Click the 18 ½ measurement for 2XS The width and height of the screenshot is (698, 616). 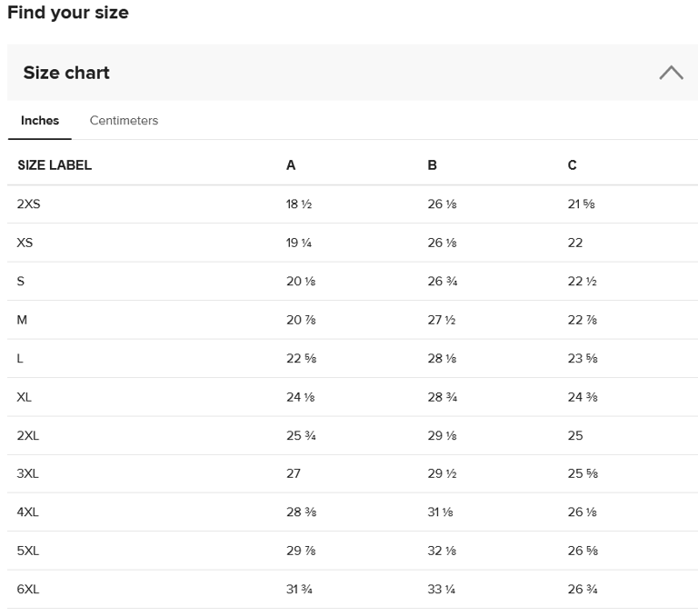299,204
